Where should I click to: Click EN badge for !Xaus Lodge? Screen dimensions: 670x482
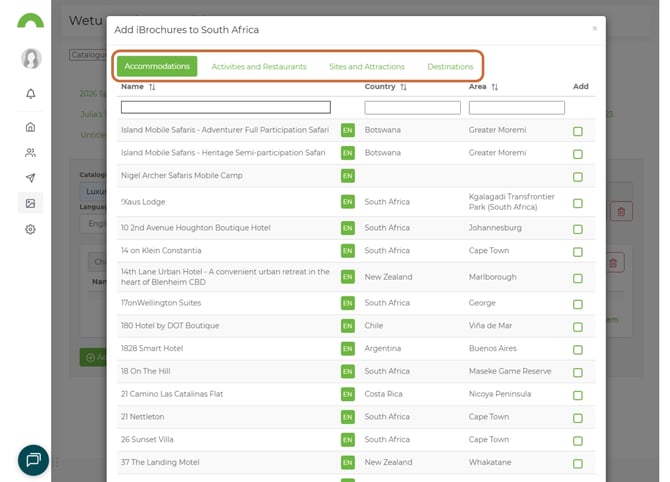point(347,202)
